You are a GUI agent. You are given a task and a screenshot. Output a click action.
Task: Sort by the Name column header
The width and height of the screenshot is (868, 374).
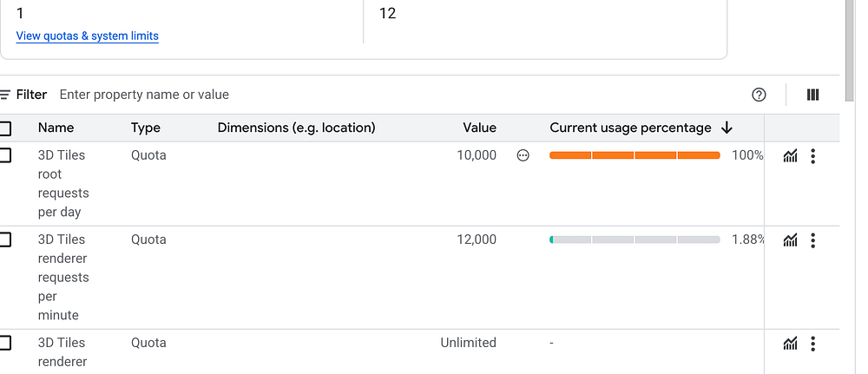coord(56,128)
